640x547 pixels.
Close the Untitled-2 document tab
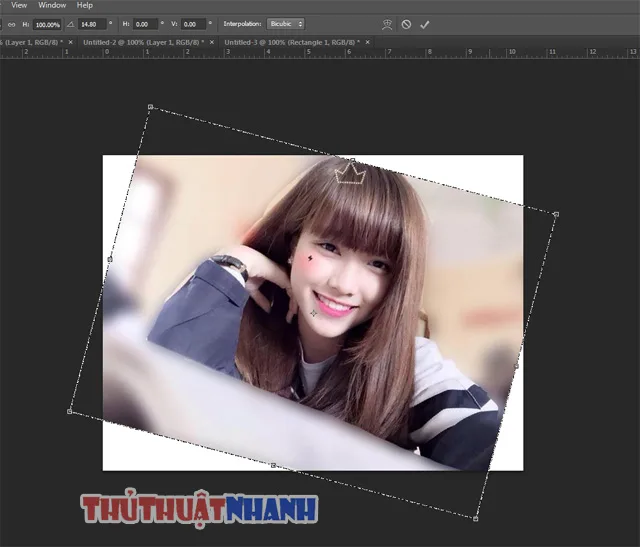coord(211,42)
